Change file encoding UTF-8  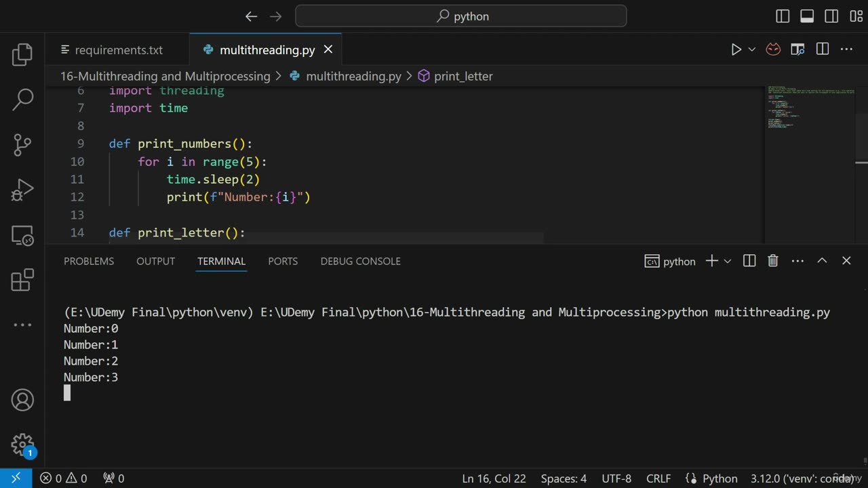point(616,479)
